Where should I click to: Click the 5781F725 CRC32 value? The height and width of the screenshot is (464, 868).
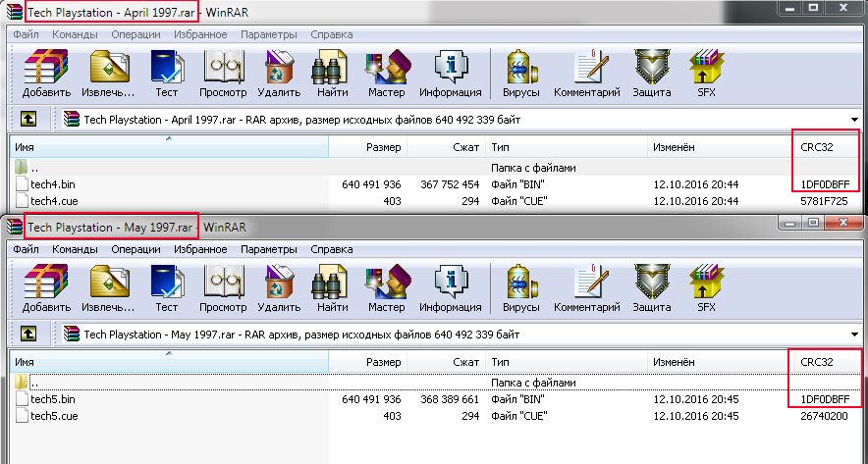click(824, 201)
